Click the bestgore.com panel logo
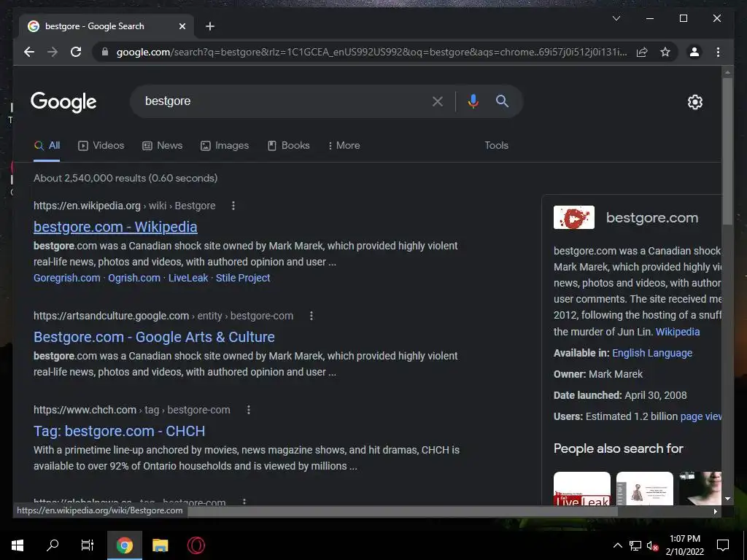 tap(573, 217)
